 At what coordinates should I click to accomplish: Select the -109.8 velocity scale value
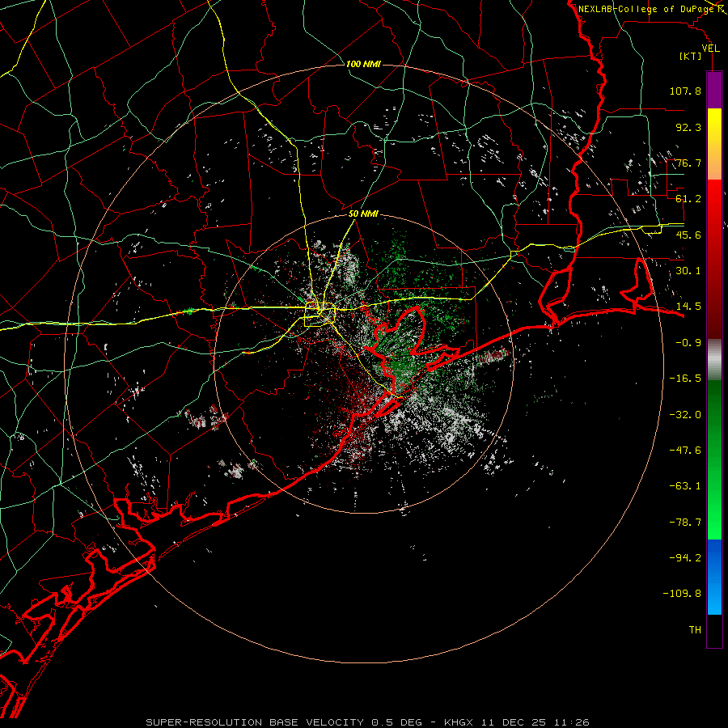pos(682,594)
